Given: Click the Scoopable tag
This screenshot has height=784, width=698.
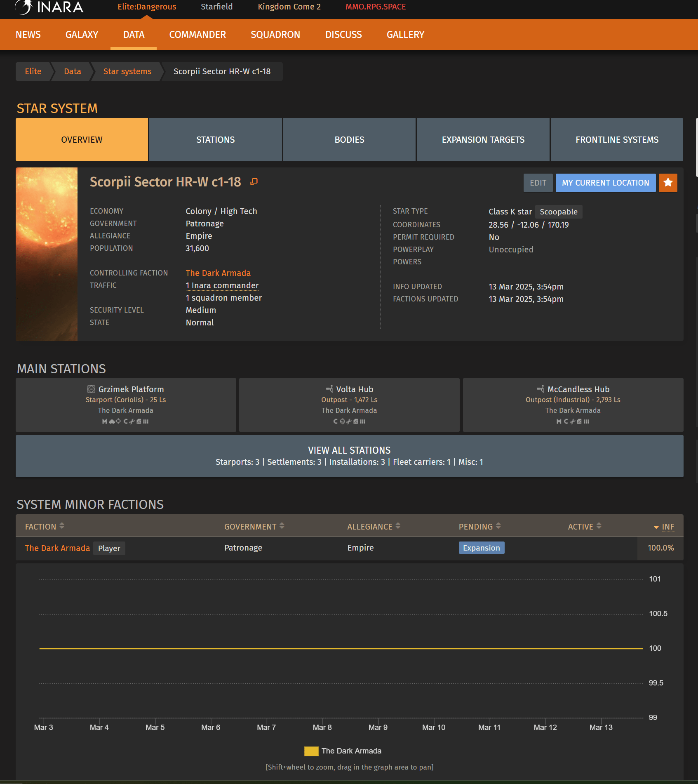Looking at the screenshot, I should click(x=559, y=212).
